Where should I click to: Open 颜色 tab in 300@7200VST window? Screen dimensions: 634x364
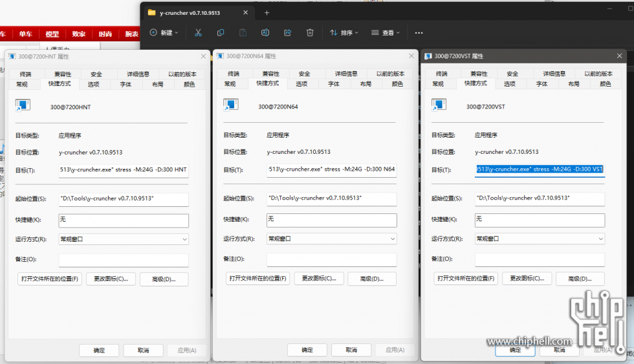pos(606,83)
